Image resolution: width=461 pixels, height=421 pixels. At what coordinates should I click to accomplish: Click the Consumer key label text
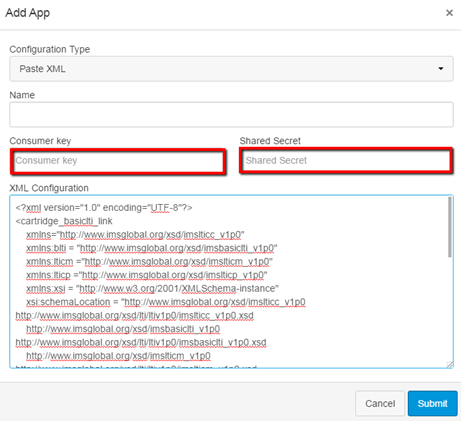click(x=40, y=141)
